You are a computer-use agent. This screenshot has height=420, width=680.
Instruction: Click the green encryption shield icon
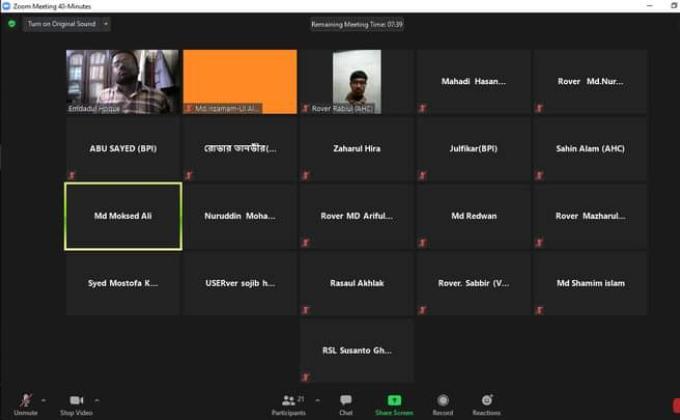[12, 23]
